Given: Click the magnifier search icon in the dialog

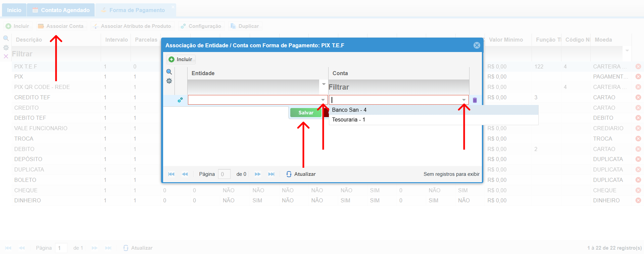Looking at the screenshot, I should [169, 72].
